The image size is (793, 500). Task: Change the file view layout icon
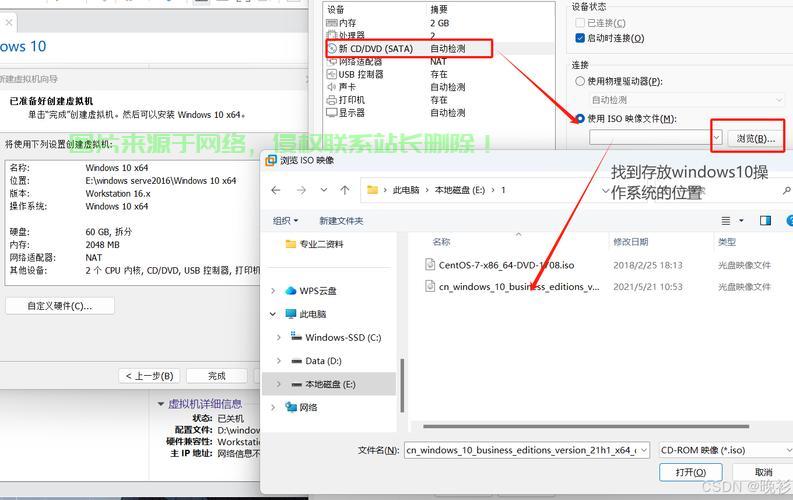click(726, 220)
